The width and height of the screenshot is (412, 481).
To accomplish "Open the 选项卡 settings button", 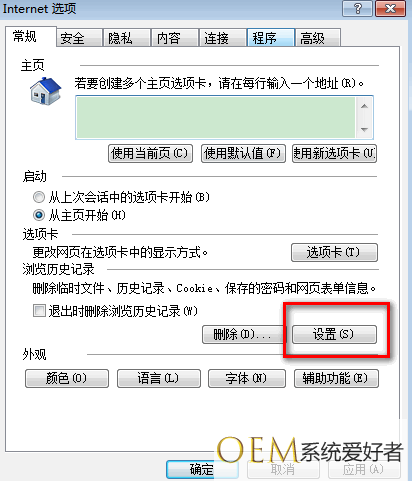I will [x=334, y=252].
